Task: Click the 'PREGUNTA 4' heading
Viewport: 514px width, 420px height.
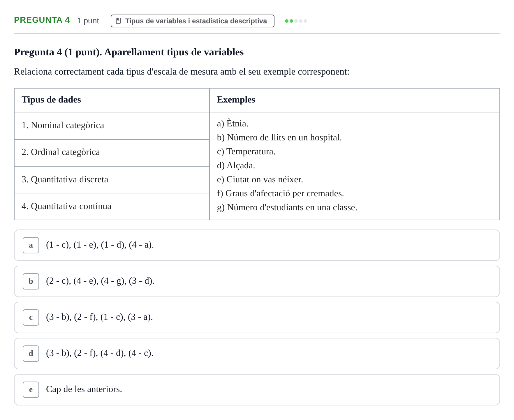Action: [x=42, y=20]
